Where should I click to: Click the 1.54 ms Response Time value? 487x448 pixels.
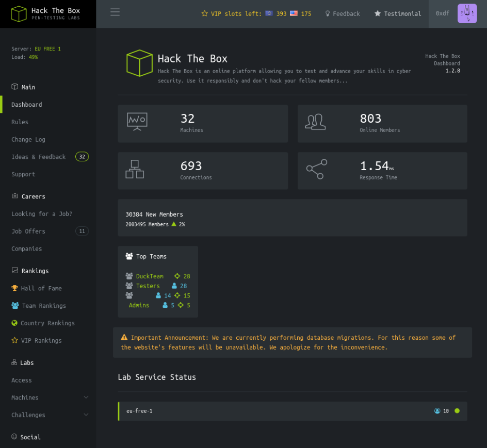[x=377, y=166]
